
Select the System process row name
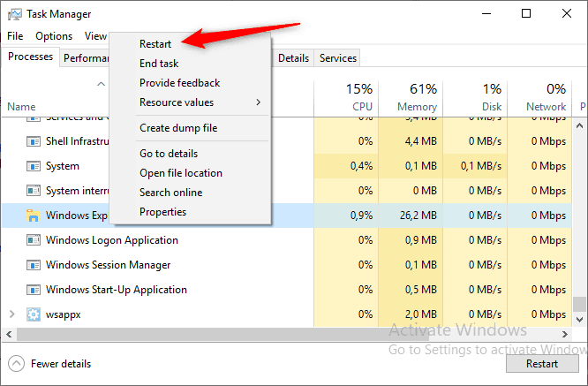[63, 166]
